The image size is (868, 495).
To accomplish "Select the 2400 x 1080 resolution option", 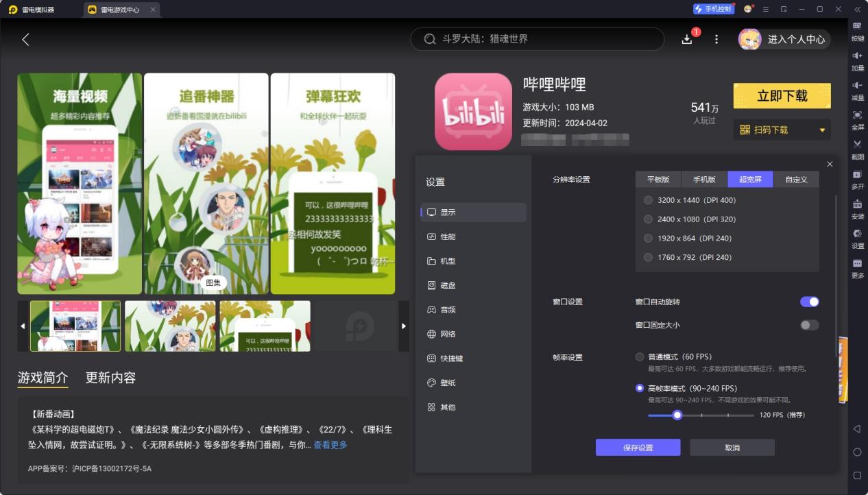I will (690, 219).
